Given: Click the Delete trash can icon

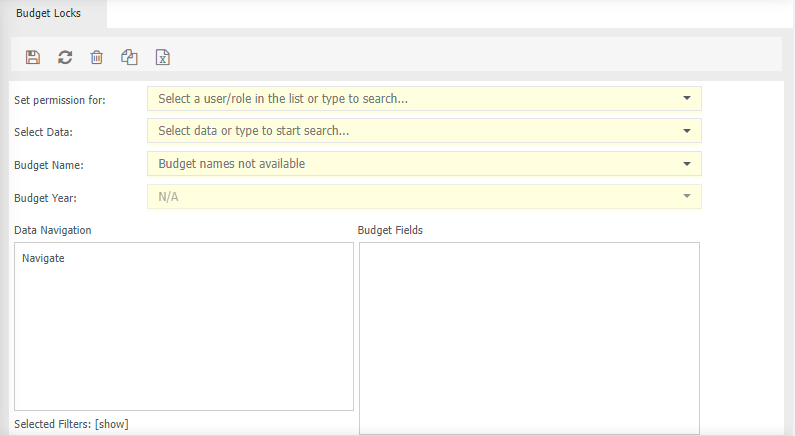Looking at the screenshot, I should click(97, 58).
